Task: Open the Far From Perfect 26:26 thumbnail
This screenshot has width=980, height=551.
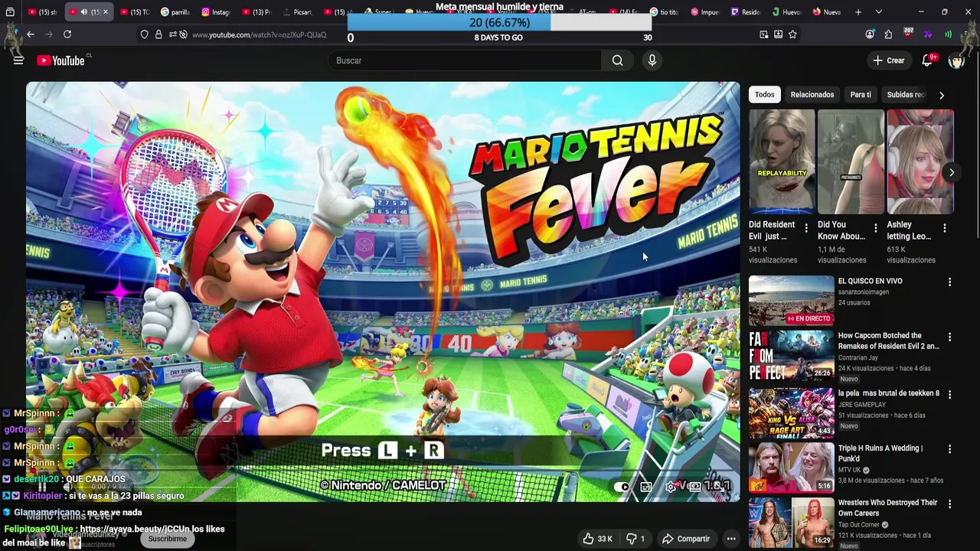Action: pos(791,355)
